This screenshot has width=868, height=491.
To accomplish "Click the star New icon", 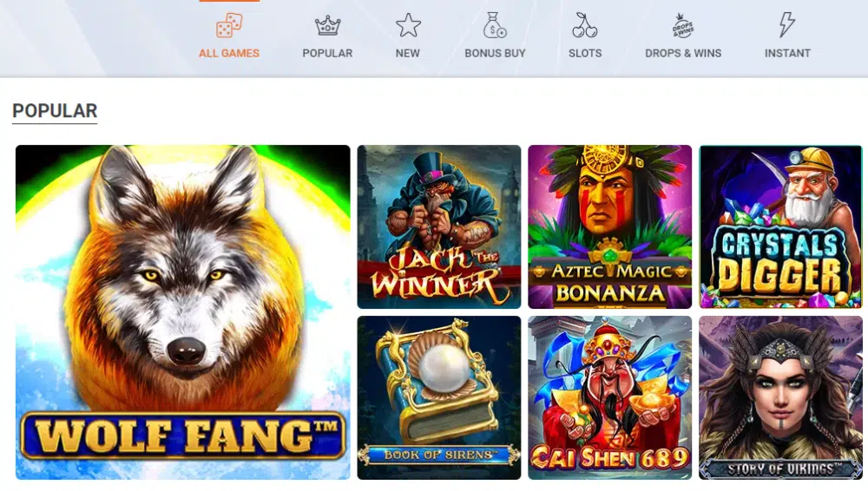I will [408, 25].
